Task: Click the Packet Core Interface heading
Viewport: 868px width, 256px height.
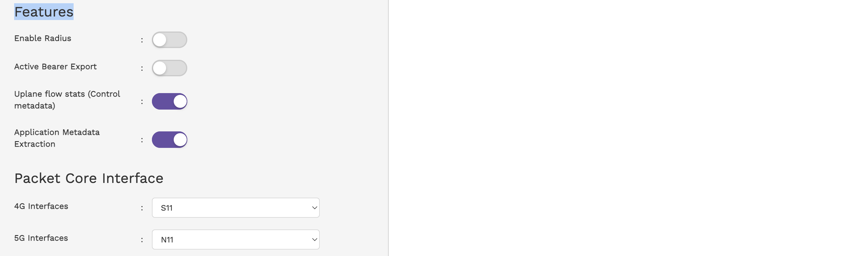Action: 89,178
